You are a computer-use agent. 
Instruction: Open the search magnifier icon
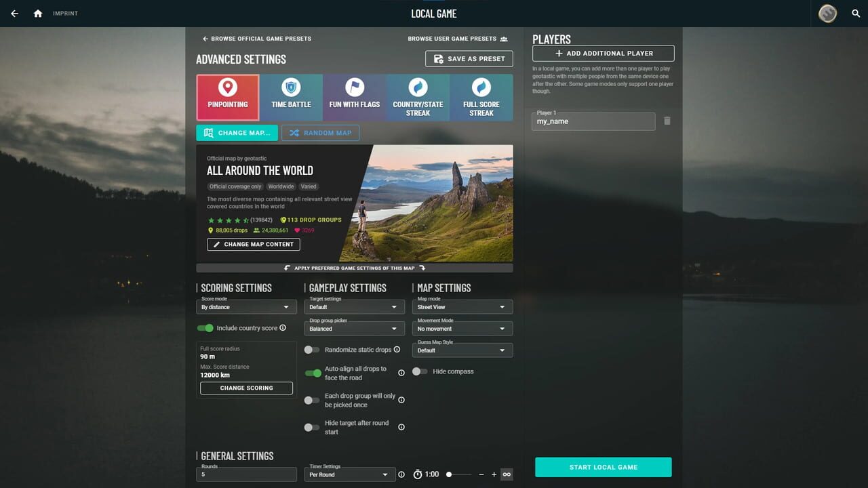[x=856, y=14]
